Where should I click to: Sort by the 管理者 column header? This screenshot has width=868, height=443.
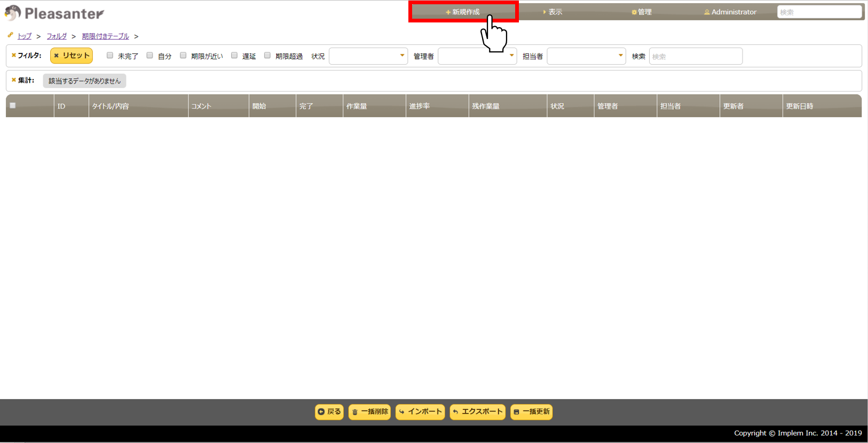click(x=626, y=106)
